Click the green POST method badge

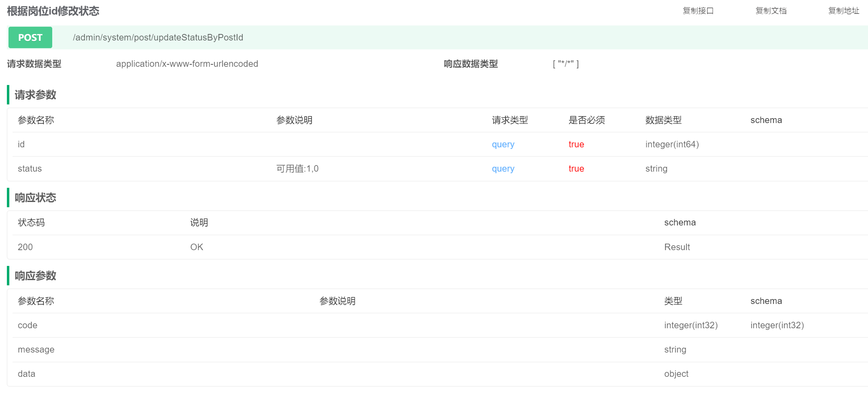coord(30,38)
